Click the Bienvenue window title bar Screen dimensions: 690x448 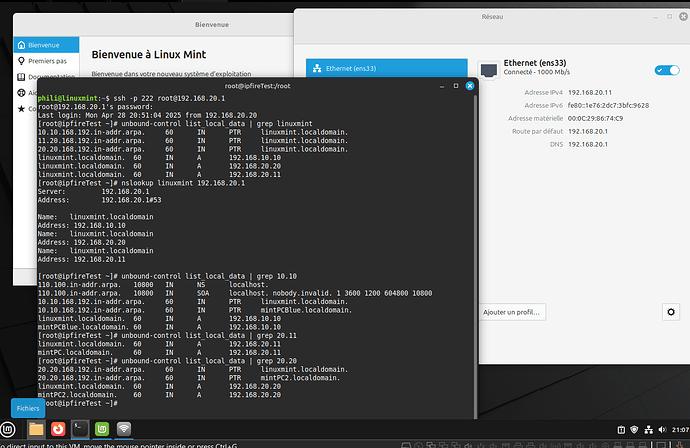coord(154,25)
